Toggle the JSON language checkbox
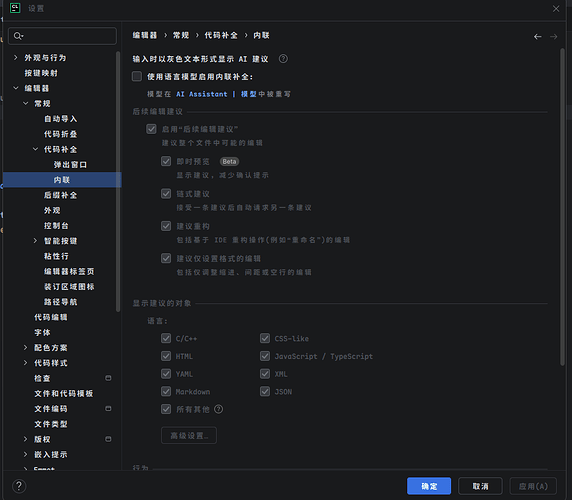The height and width of the screenshot is (500, 572). 265,392
